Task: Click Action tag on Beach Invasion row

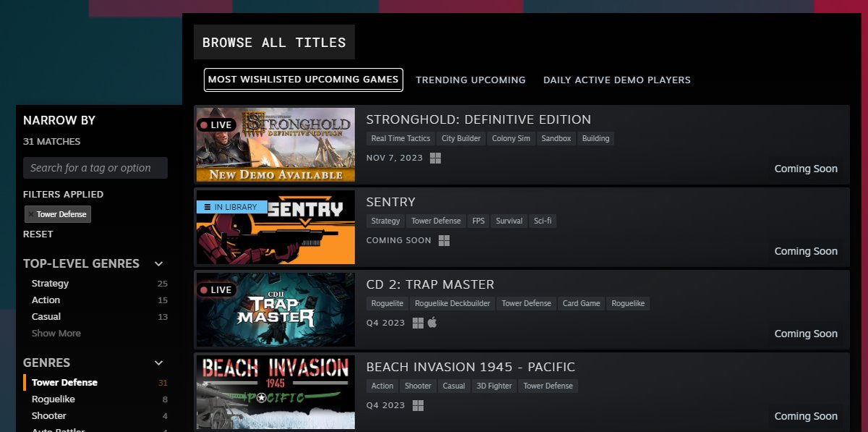Action: (x=383, y=386)
